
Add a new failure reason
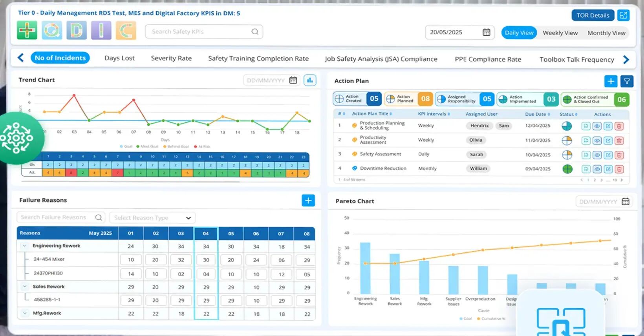308,201
